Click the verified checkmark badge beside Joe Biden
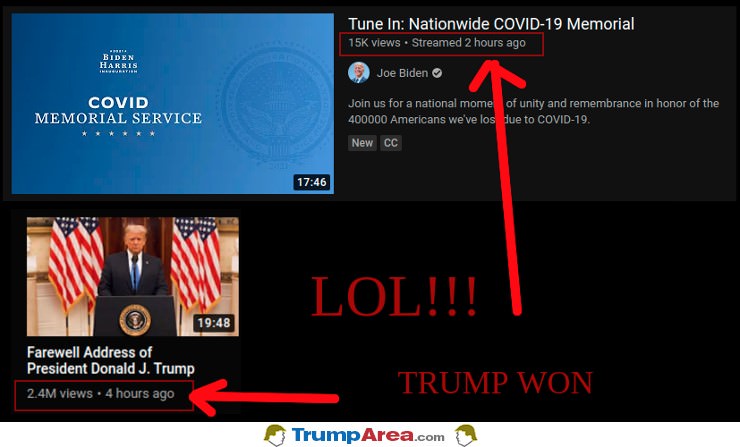The image size is (740, 447). (437, 73)
